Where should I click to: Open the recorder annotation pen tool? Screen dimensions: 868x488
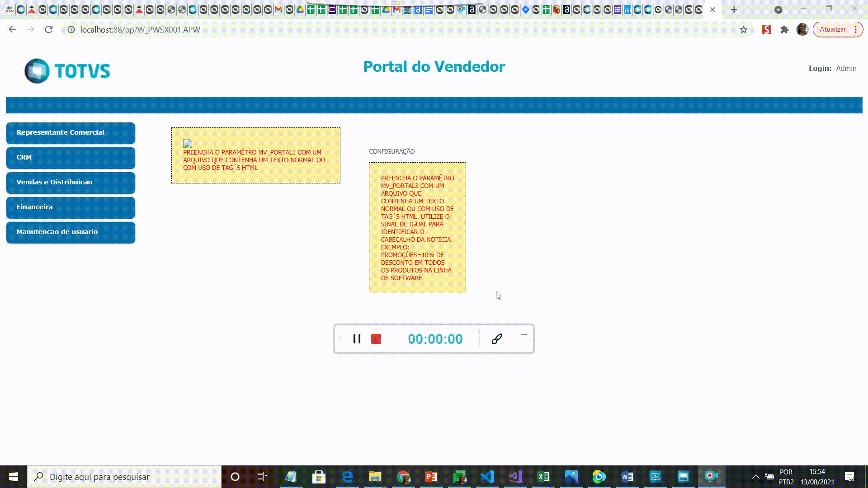pyautogui.click(x=497, y=339)
